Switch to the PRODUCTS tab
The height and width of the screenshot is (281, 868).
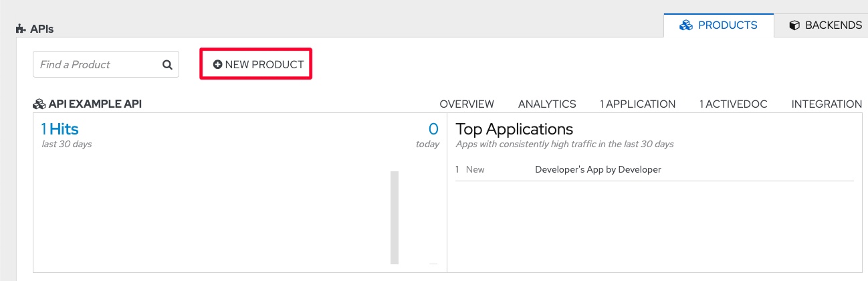pyautogui.click(x=718, y=25)
